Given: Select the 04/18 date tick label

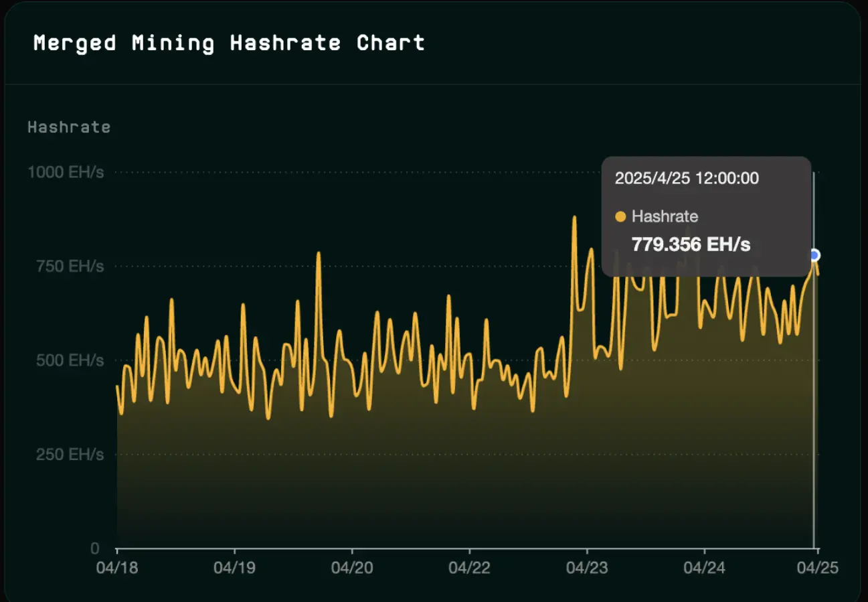Looking at the screenshot, I should 117,568.
